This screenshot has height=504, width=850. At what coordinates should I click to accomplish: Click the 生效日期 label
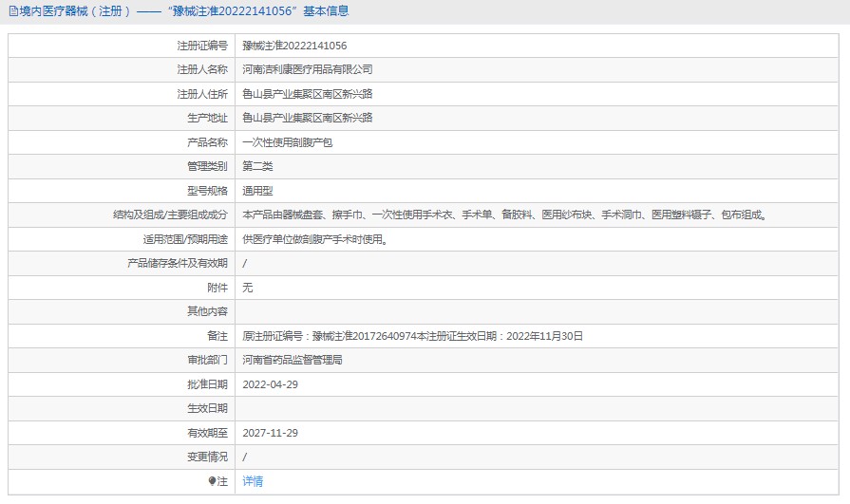207,409
